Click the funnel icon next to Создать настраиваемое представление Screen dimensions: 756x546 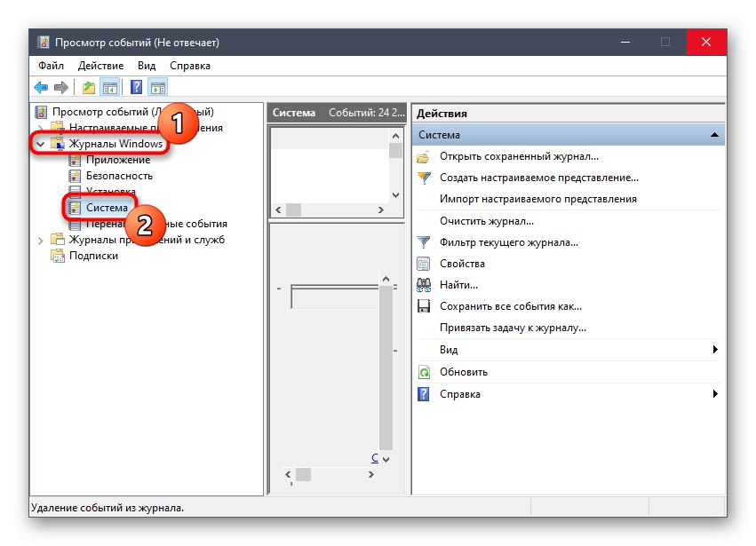[x=424, y=178]
